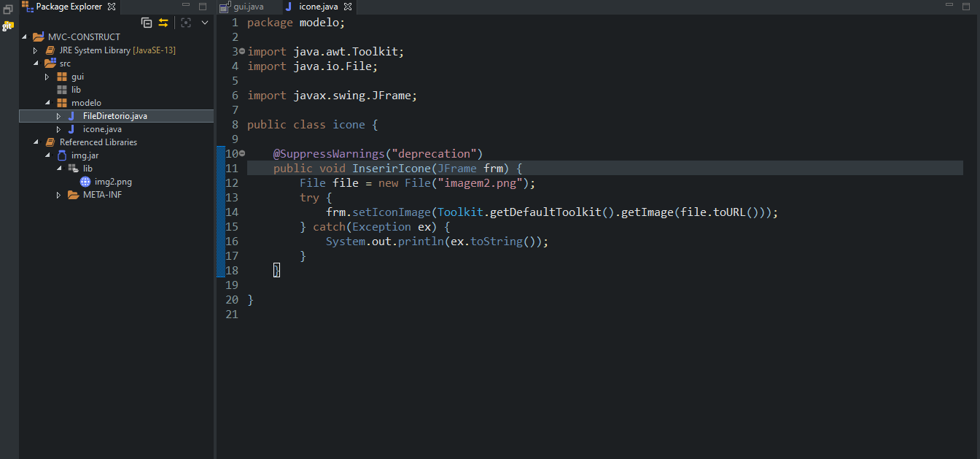Click line number 21 in the gutter
This screenshot has width=980, height=459.
coord(232,315)
